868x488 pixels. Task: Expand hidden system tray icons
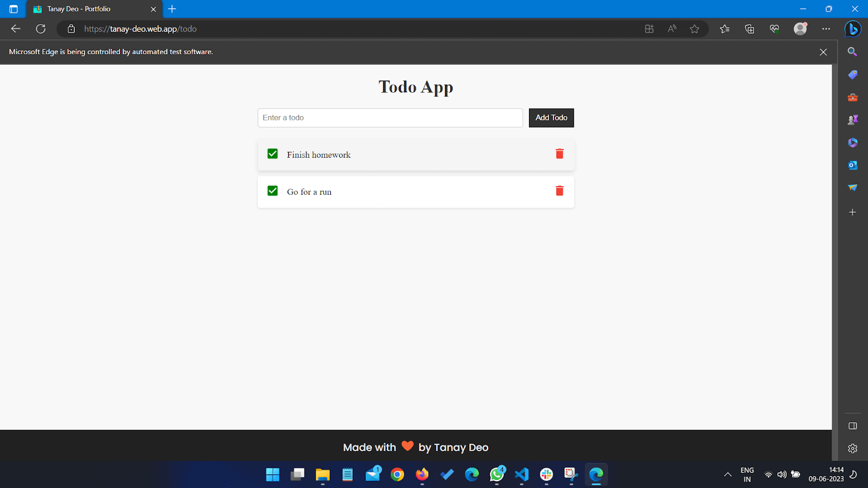click(x=727, y=474)
